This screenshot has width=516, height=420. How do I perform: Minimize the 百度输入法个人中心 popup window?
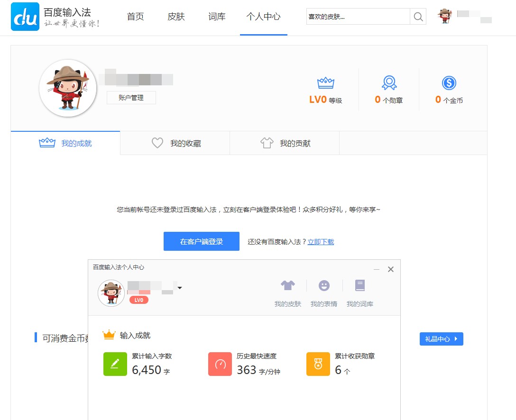377,269
